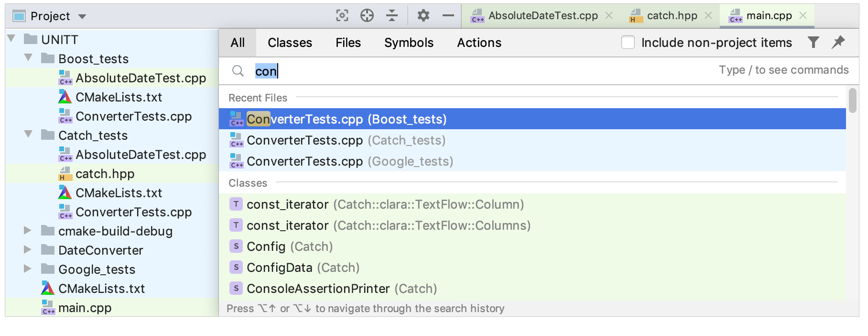
Task: Click the Select Opened File target icon
Action: (x=342, y=16)
